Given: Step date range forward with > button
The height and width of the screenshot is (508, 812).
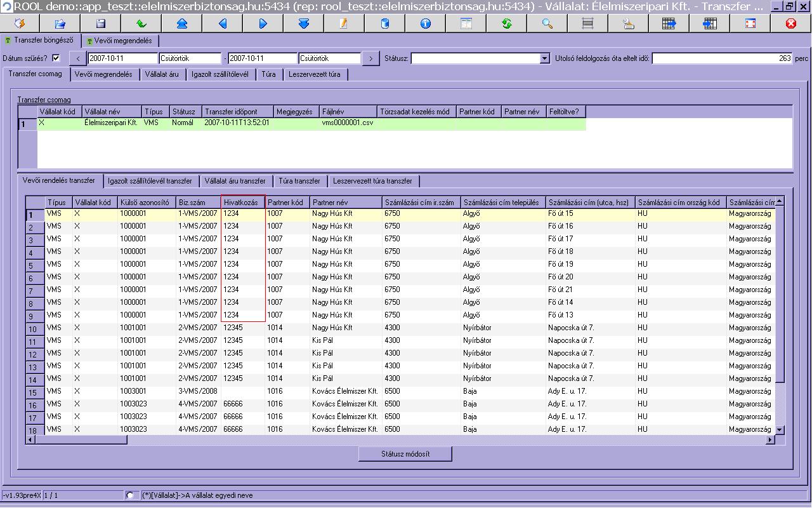Looking at the screenshot, I should 371,58.
